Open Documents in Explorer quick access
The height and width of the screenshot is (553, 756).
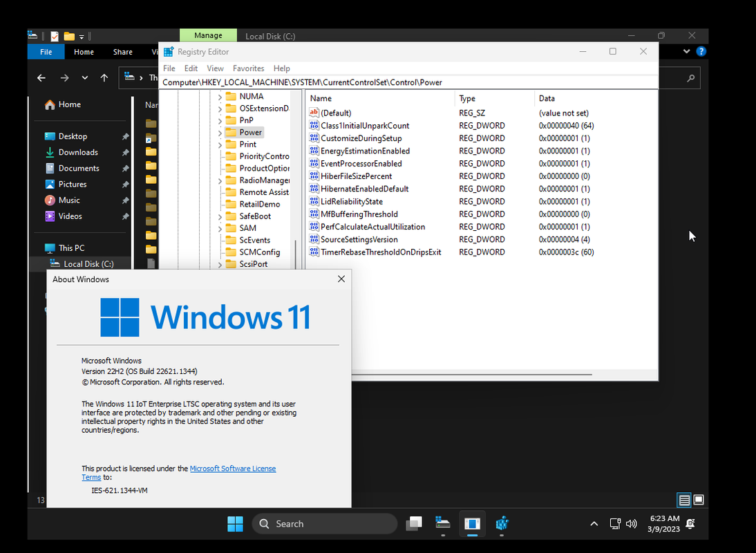[x=71, y=168]
